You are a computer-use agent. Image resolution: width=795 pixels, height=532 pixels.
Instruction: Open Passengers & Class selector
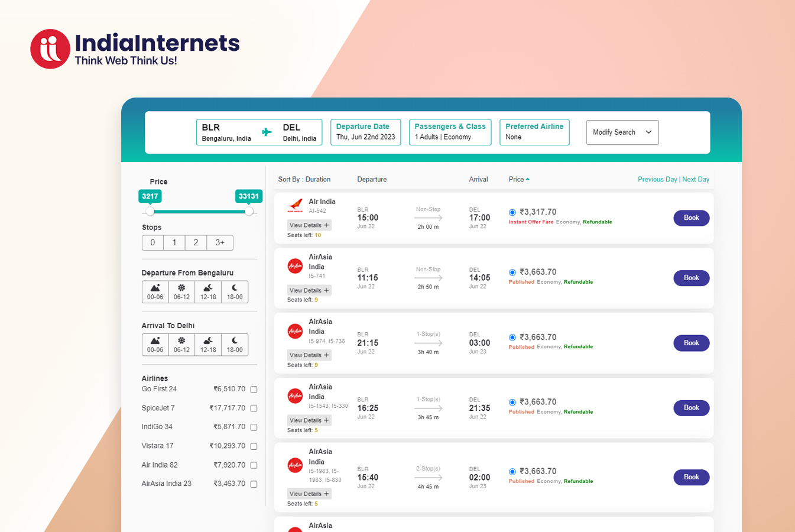tap(450, 132)
